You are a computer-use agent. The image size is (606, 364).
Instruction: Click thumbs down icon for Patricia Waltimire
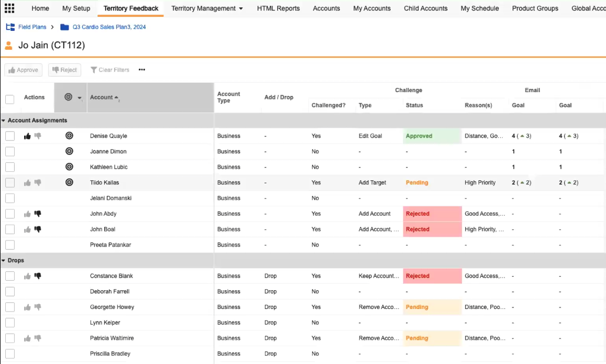(x=38, y=338)
